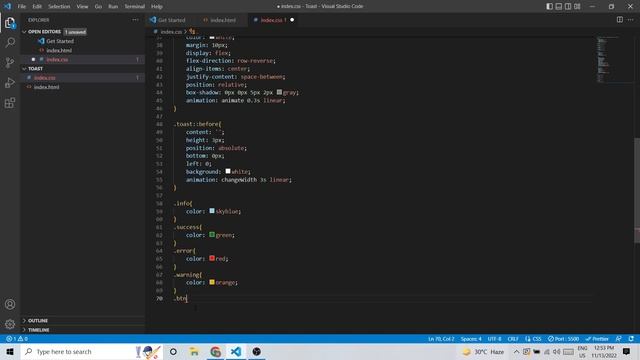Open the Explorer view in activity bar
Screen dimensions: 640x360
tap(10, 23)
